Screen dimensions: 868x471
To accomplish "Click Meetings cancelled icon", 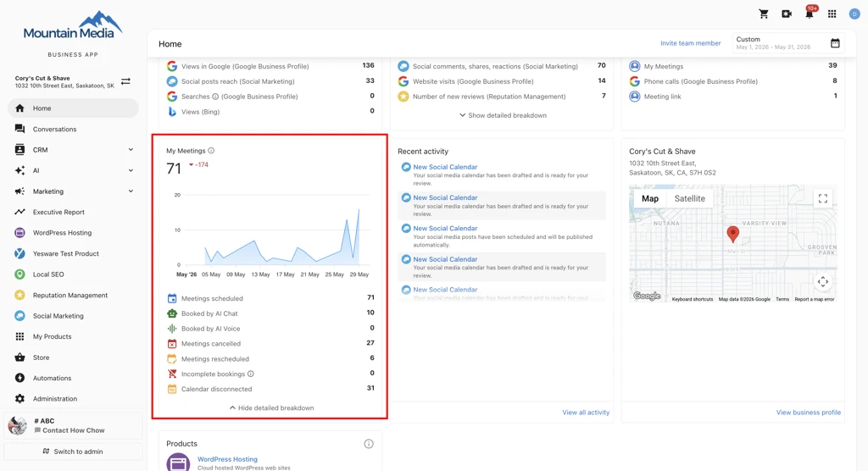I will point(172,344).
